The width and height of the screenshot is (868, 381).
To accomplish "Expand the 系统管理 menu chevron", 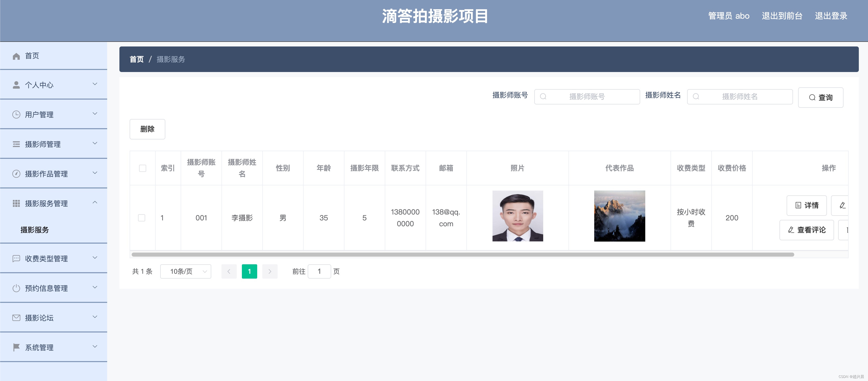I will tap(95, 347).
